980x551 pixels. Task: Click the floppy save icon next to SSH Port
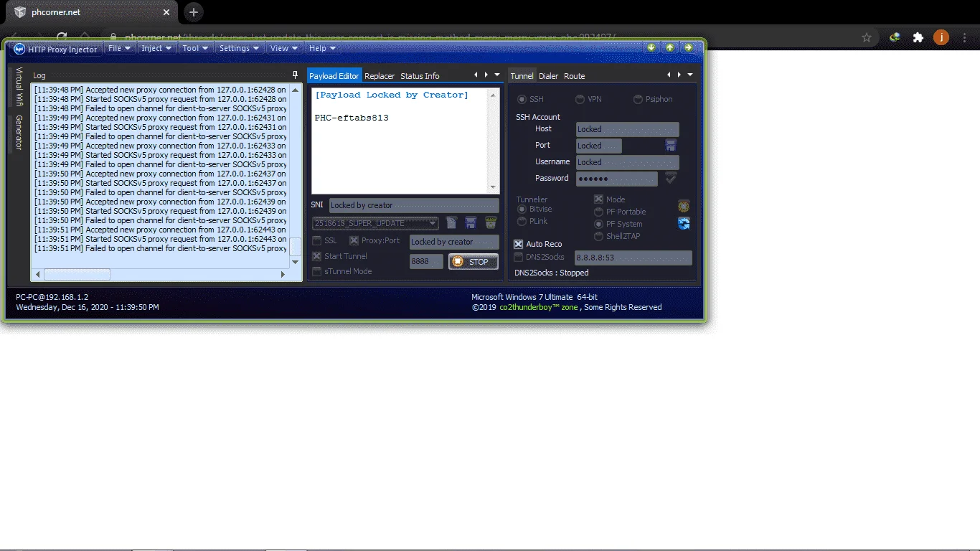tap(671, 145)
